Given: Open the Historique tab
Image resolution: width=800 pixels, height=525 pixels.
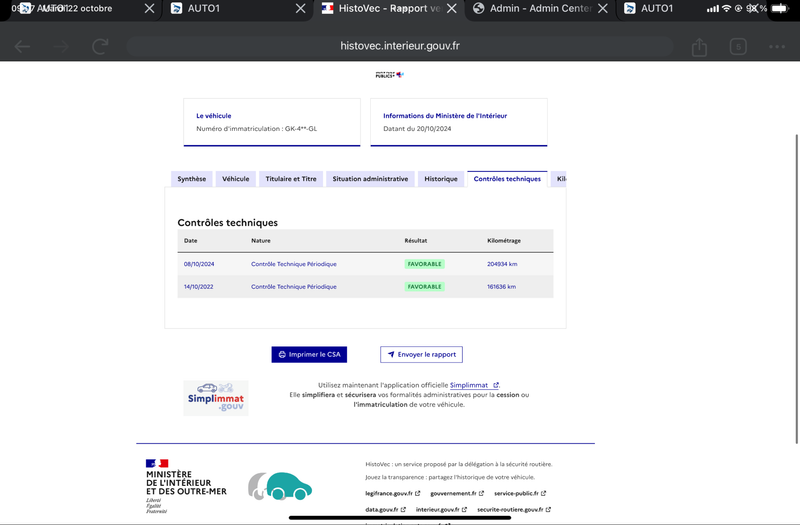Looking at the screenshot, I should click(x=441, y=179).
